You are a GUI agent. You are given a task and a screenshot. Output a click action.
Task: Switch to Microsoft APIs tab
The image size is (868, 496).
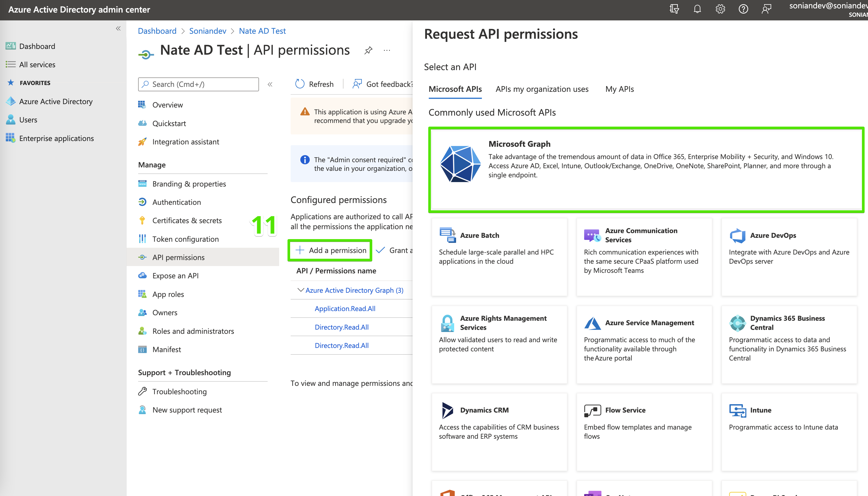(x=455, y=89)
